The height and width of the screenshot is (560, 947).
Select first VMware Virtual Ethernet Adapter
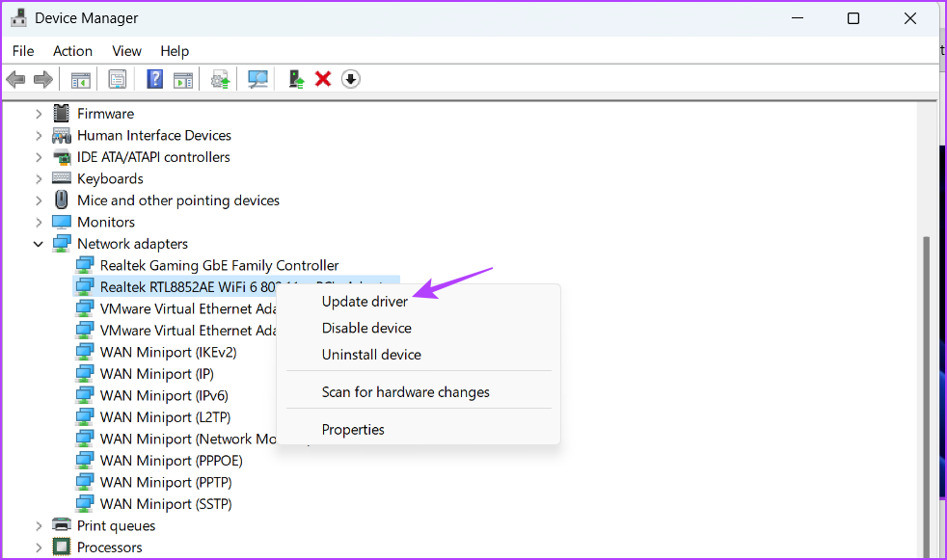click(188, 309)
